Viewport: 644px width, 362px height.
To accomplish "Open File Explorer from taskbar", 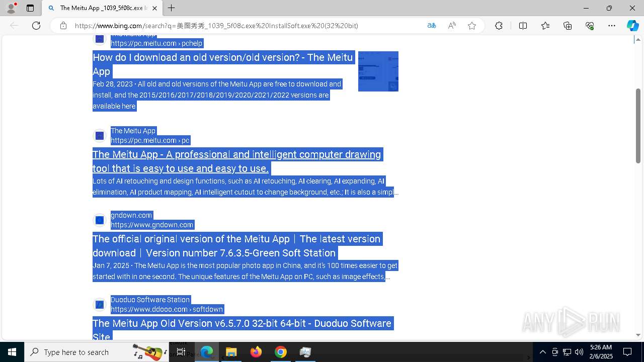I will [x=231, y=352].
